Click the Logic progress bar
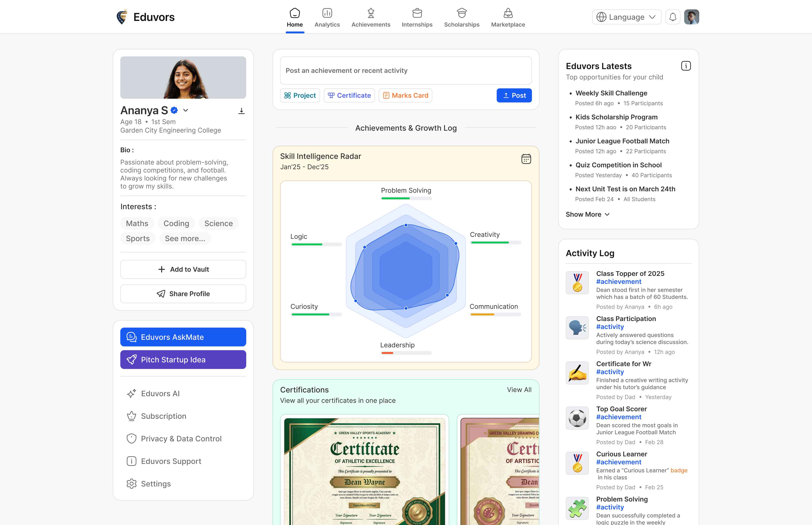Screen dimensions: 812x525 [316, 244]
